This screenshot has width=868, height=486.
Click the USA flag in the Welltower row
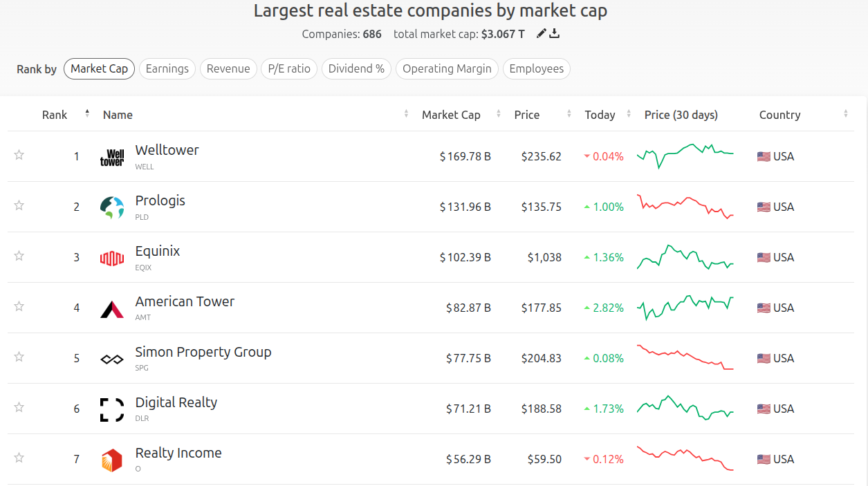[764, 156]
